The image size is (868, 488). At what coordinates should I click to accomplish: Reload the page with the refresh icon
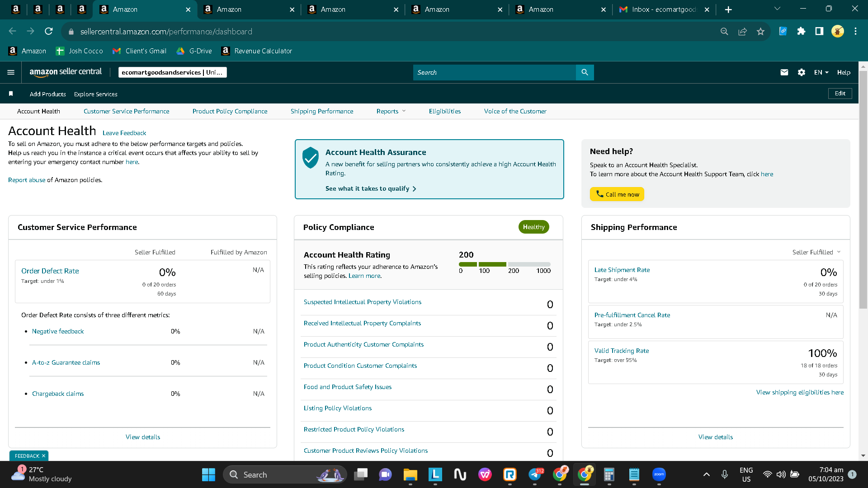pyautogui.click(x=49, y=31)
